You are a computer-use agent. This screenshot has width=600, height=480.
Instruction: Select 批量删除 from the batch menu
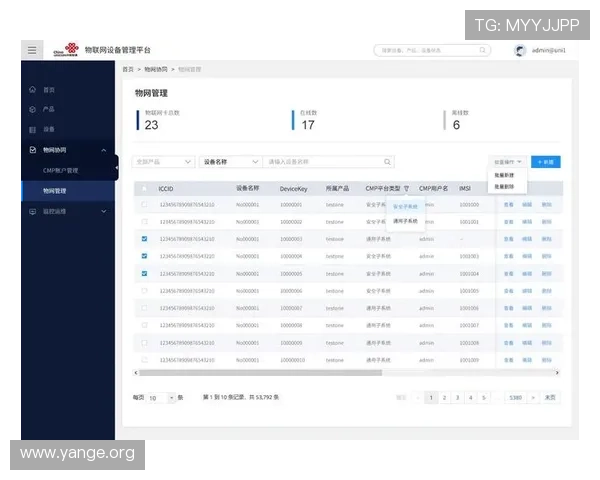tap(505, 186)
